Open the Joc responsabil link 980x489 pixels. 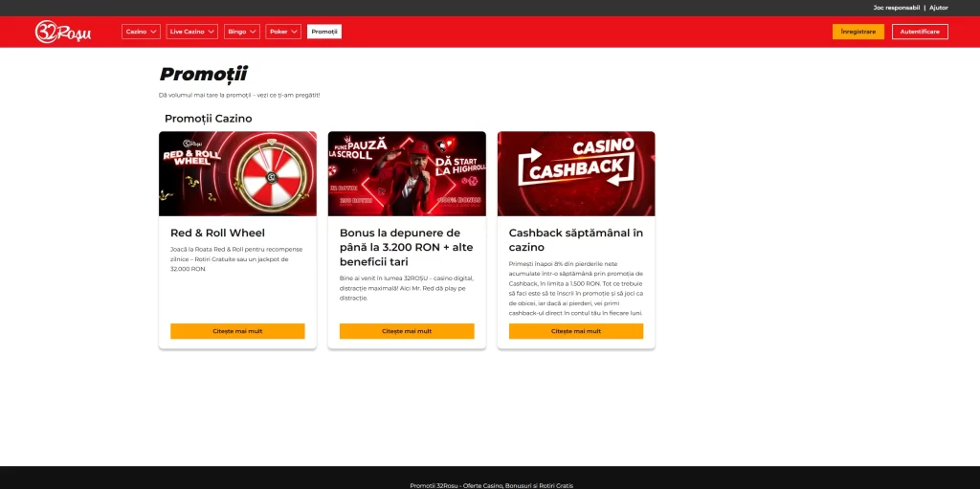point(896,8)
